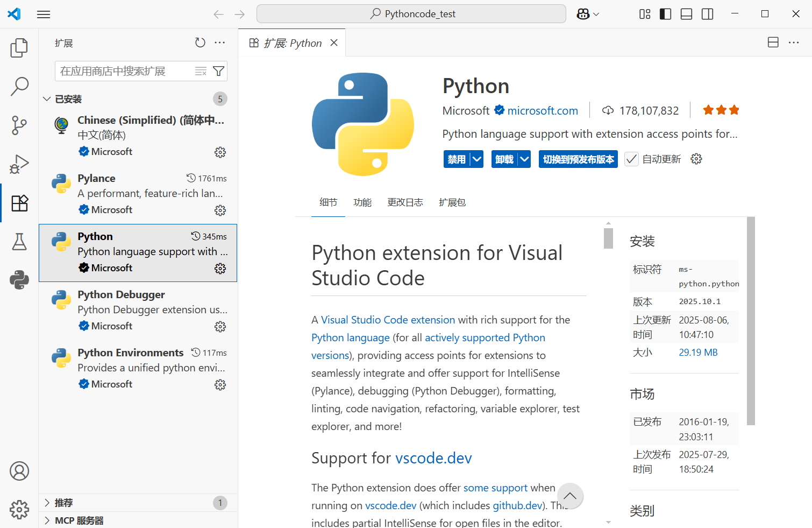The image size is (812, 528).
Task: Open the dropdown arrow next to 卸载
Action: coord(525,159)
